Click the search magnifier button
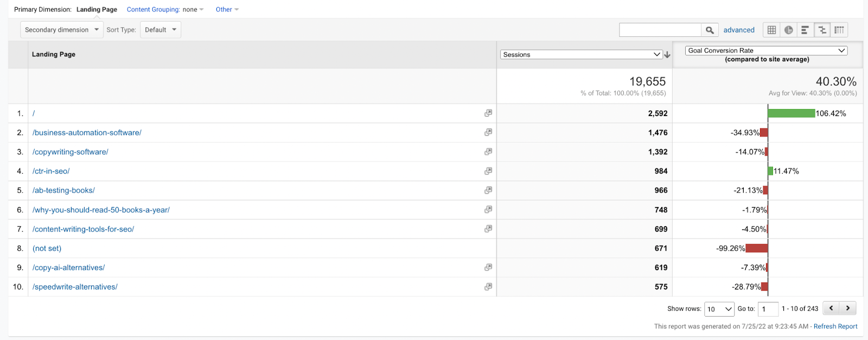This screenshot has width=868, height=340. click(x=710, y=30)
